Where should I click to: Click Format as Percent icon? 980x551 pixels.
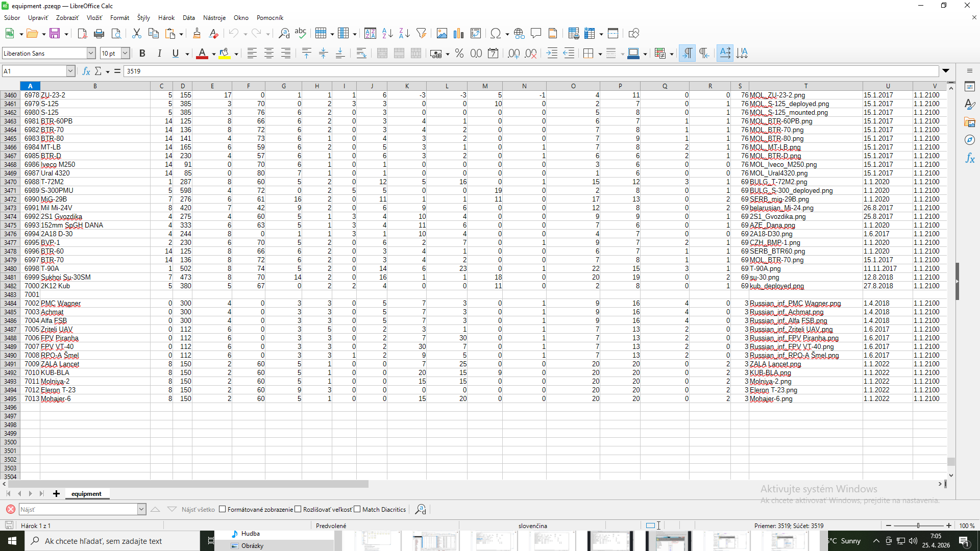point(459,54)
